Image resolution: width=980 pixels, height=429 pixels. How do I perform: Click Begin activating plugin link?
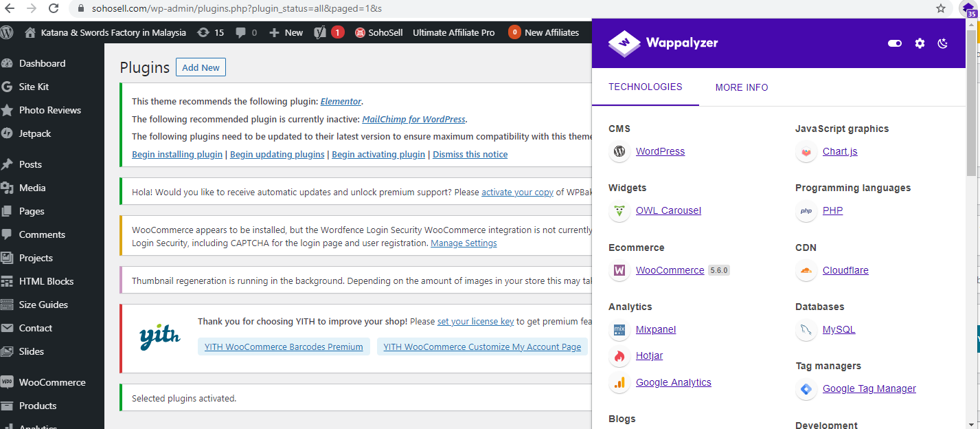click(378, 155)
